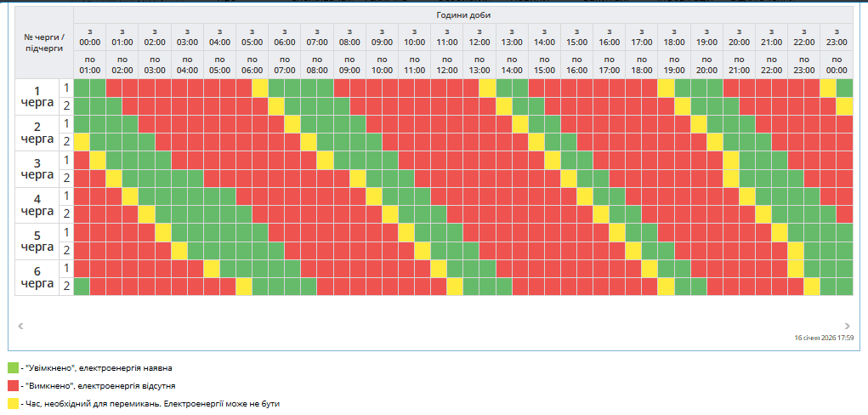Click yellow 00:00 cell in queue 2 subqueue 2
The image size is (868, 415).
click(82, 141)
